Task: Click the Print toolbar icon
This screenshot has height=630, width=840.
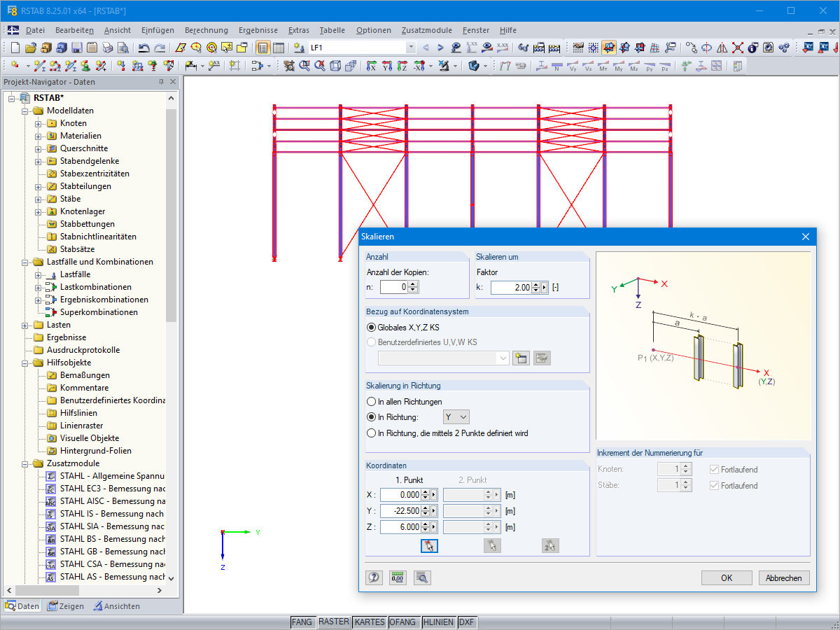Action: (x=107, y=48)
